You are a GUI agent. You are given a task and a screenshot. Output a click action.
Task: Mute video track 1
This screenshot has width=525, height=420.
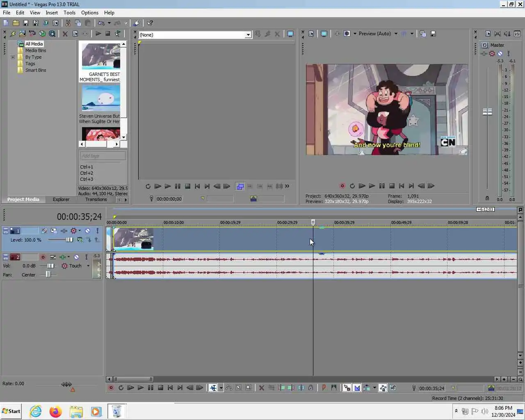tap(87, 231)
